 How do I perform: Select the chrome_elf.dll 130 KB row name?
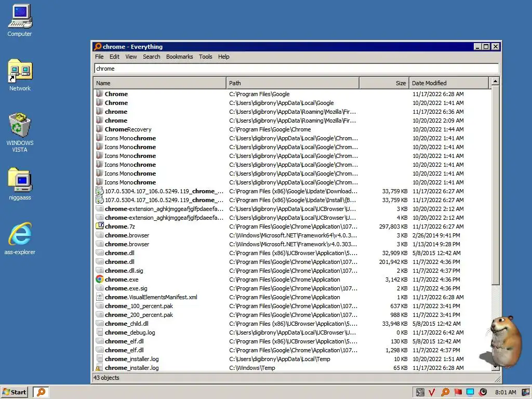(124, 341)
